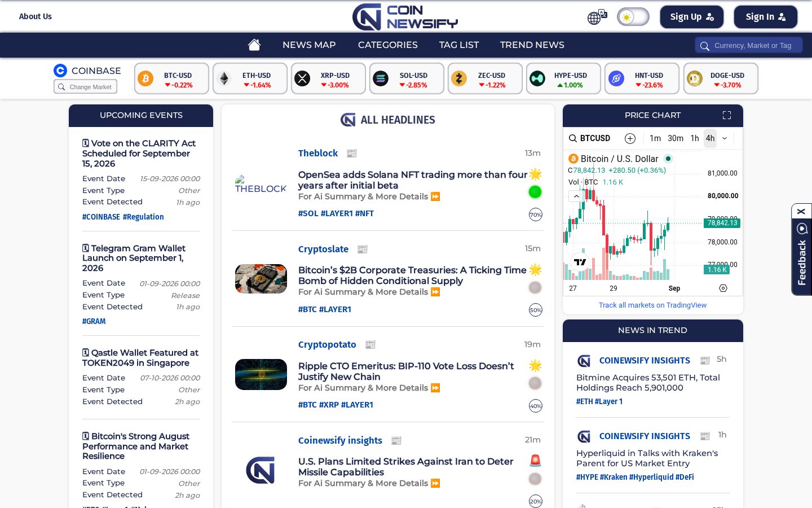Expand AI summary for Ripple CTO article
The height and width of the screenshot is (508, 812).
click(369, 388)
